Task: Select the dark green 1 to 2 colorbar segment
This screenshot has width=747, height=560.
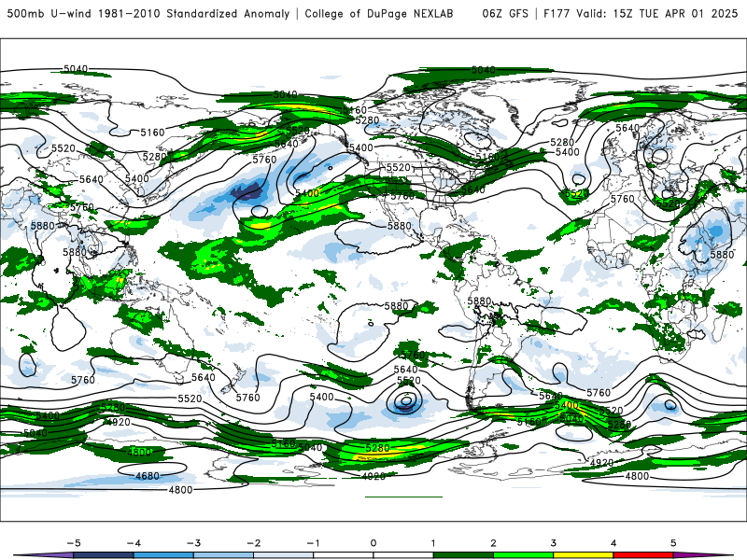Action: click(463, 555)
